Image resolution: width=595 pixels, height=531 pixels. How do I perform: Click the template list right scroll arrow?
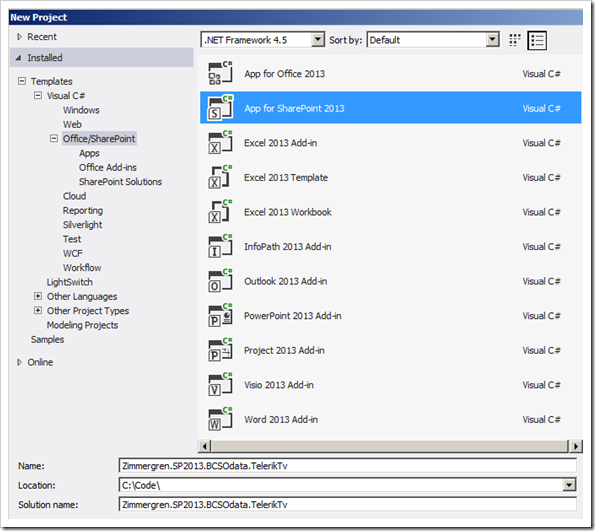[x=576, y=446]
